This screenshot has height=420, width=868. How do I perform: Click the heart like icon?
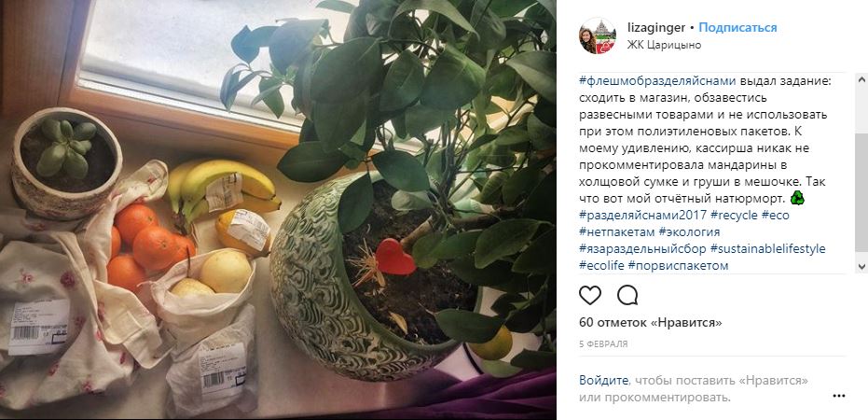pos(590,295)
